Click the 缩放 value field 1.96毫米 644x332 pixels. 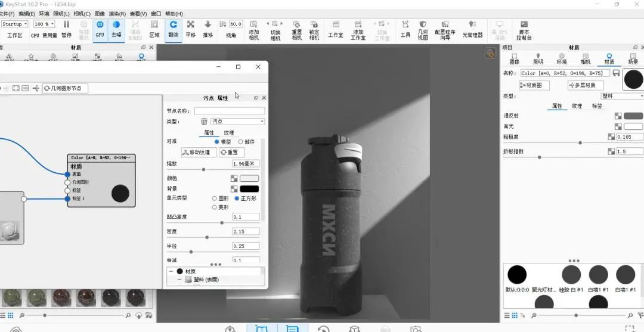click(x=246, y=164)
